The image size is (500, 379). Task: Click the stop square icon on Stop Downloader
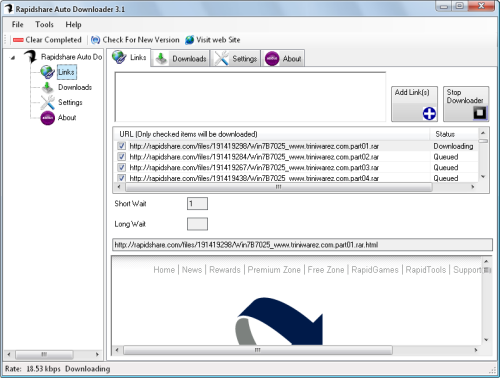480,113
